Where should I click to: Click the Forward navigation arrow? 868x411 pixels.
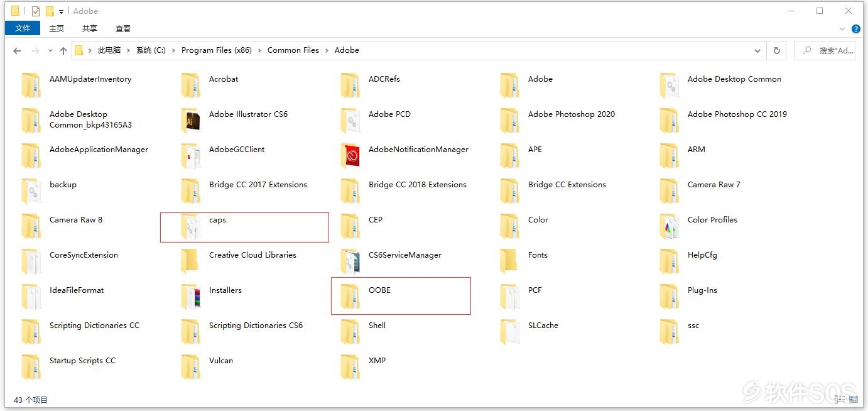(36, 50)
